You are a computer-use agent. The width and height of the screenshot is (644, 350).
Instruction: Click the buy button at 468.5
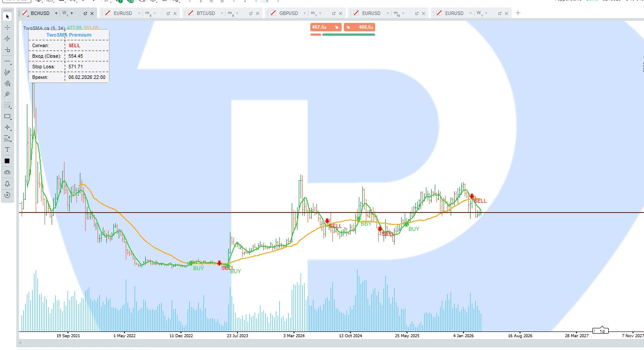[x=359, y=27]
